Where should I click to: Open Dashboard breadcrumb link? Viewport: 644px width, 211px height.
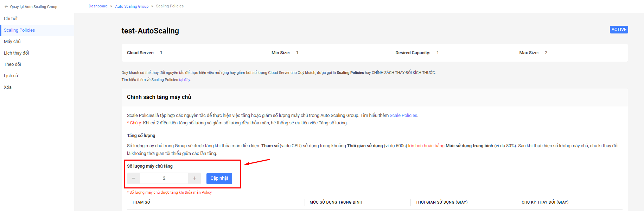tap(98, 6)
